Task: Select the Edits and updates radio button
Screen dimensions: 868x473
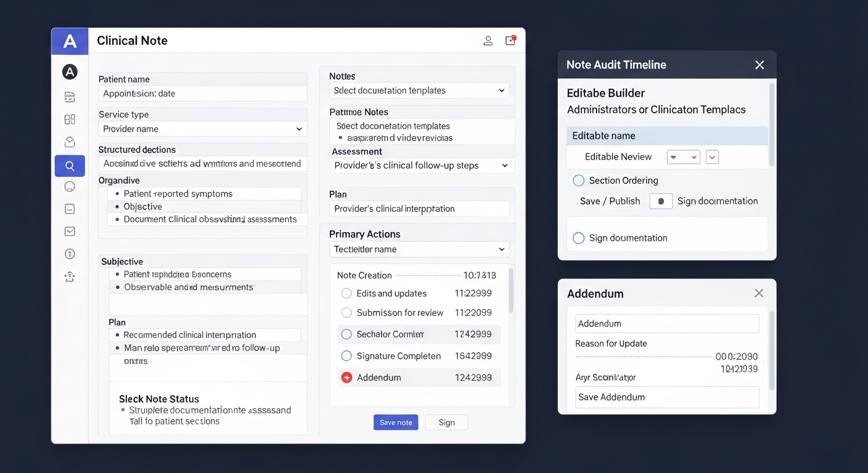Action: (346, 294)
